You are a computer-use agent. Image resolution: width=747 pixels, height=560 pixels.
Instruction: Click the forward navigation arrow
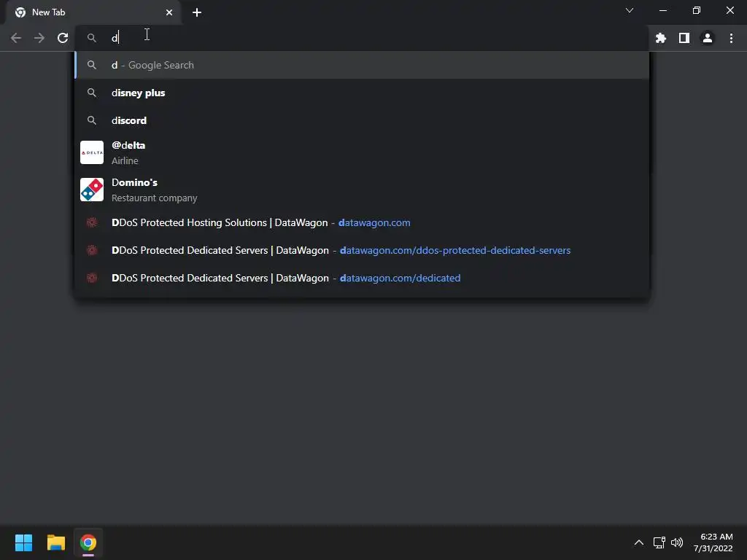[39, 38]
